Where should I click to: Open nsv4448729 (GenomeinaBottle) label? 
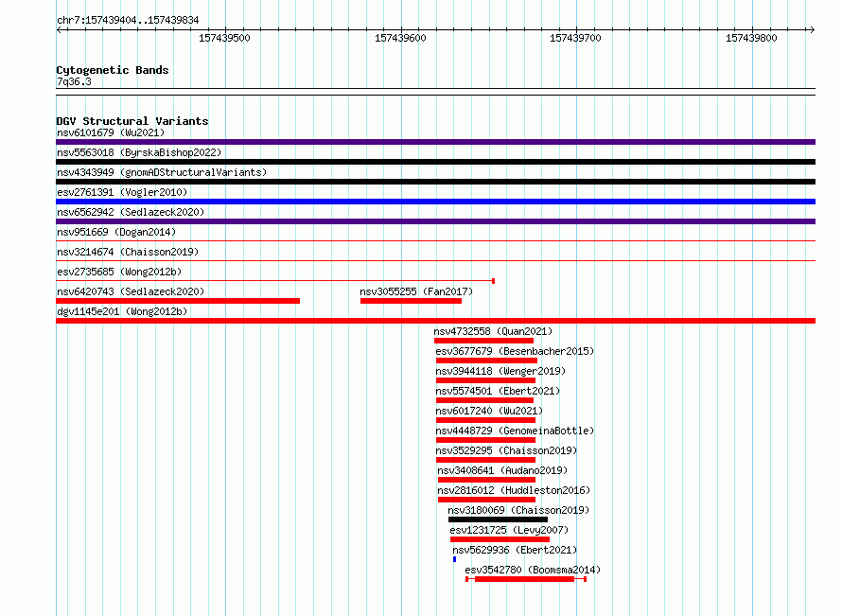(515, 431)
